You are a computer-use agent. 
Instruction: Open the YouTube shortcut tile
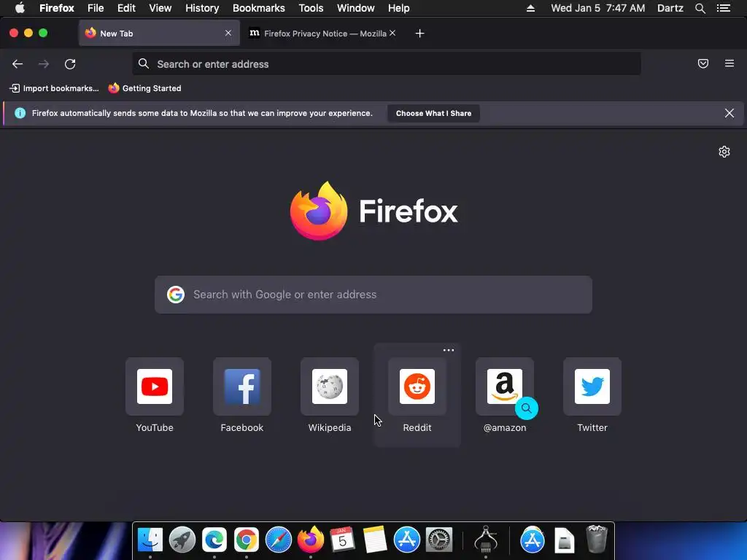point(155,386)
